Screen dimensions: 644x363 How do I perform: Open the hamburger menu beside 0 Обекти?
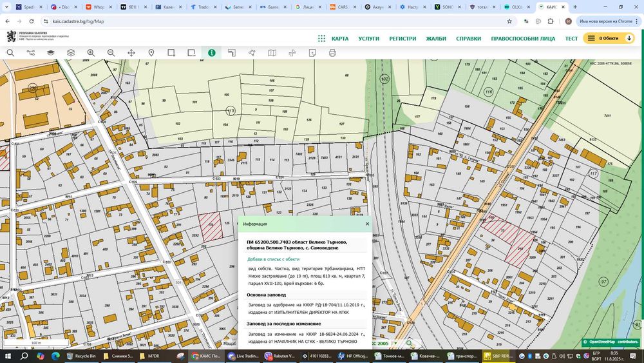pos(591,39)
